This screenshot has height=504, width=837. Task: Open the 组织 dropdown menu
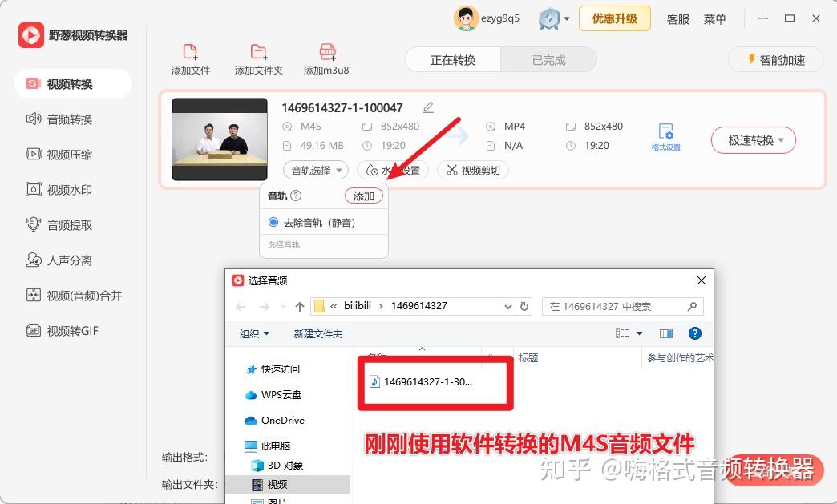pyautogui.click(x=254, y=334)
